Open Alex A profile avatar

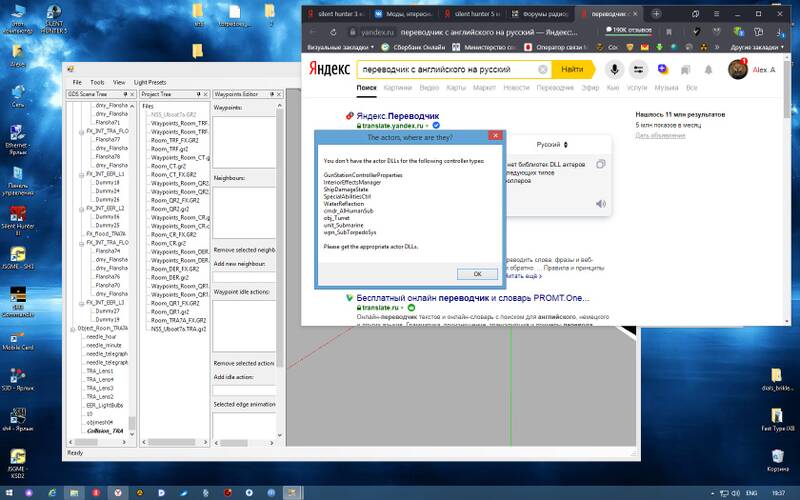(738, 69)
